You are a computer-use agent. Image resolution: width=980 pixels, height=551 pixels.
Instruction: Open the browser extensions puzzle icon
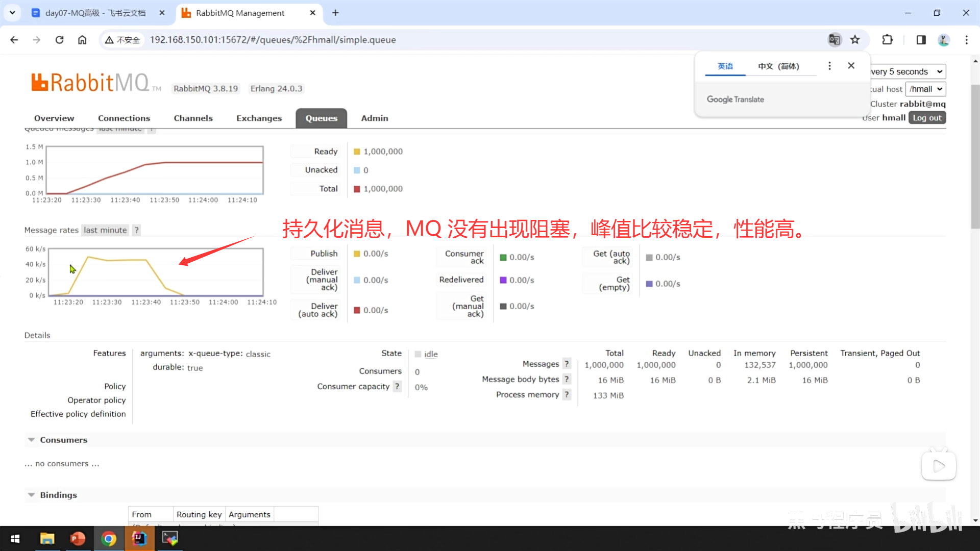click(x=888, y=40)
